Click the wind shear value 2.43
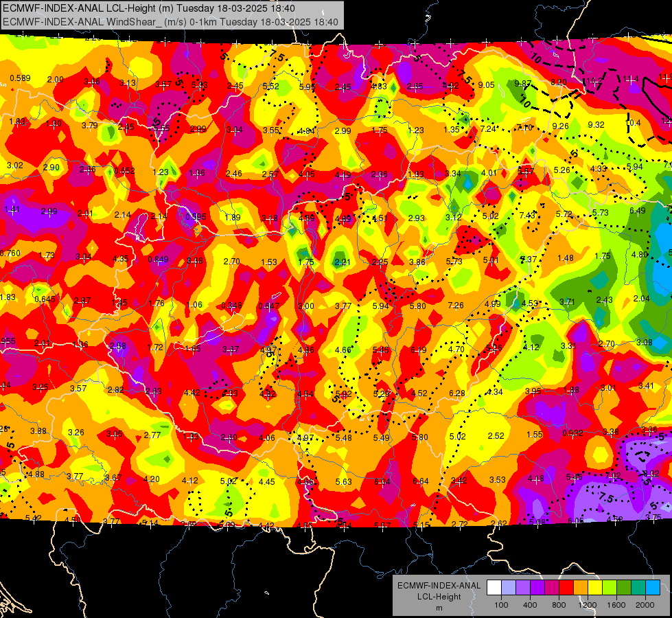Screen dimensions: 672x618 [x=604, y=300]
